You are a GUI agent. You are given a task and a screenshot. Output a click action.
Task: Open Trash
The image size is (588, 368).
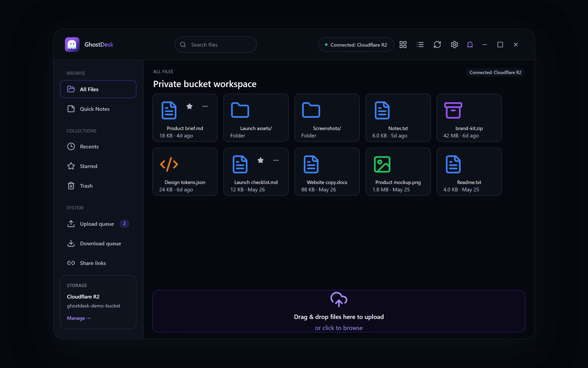[98, 186]
